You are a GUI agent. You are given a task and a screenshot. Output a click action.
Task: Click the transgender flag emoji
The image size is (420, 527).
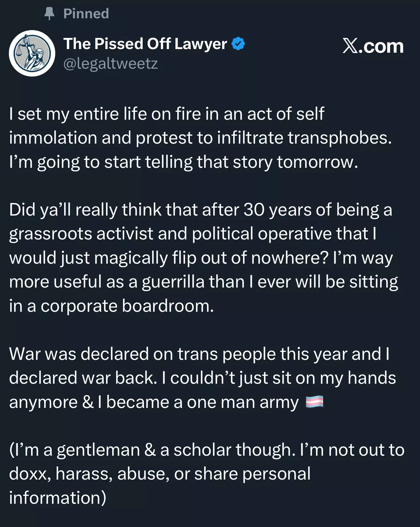(314, 402)
